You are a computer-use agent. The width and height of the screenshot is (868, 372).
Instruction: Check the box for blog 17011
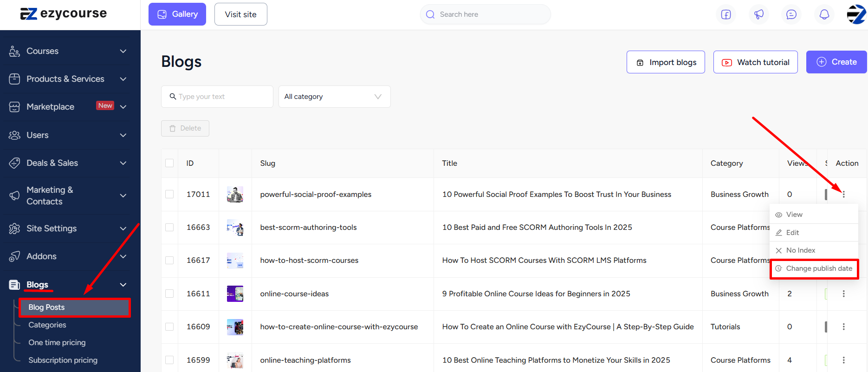pyautogui.click(x=169, y=194)
